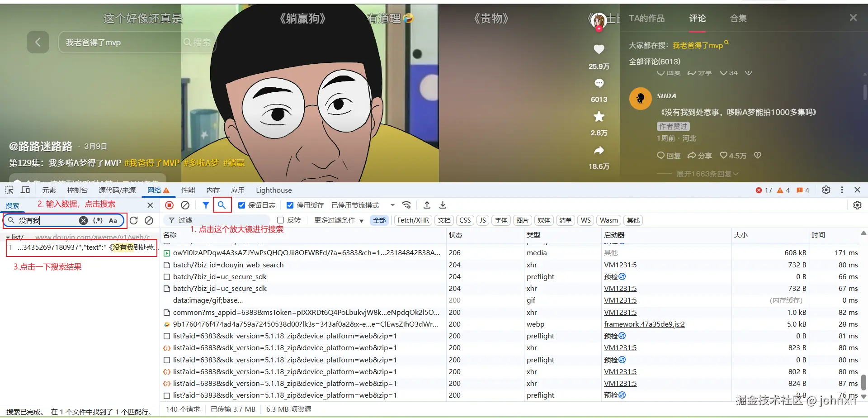Open the framework.47a35de9.js:2 initiator link
Screen dimensions: 868x418
644,324
